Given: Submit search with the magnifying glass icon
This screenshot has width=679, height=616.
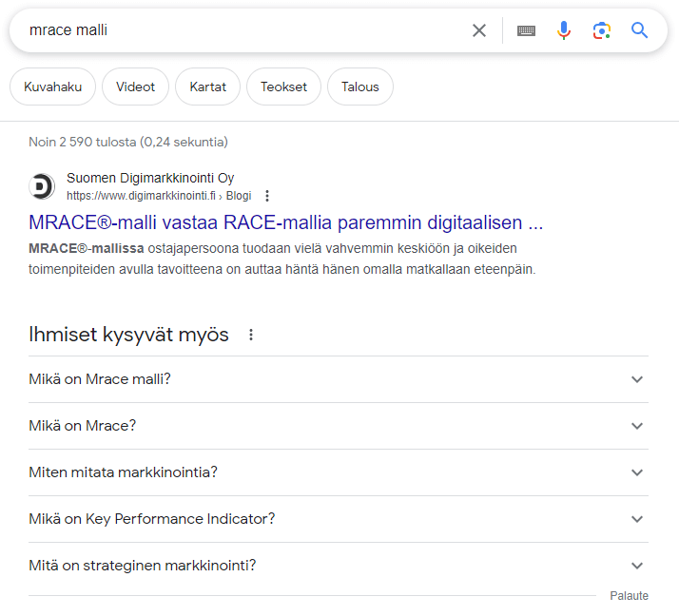Looking at the screenshot, I should (639, 30).
